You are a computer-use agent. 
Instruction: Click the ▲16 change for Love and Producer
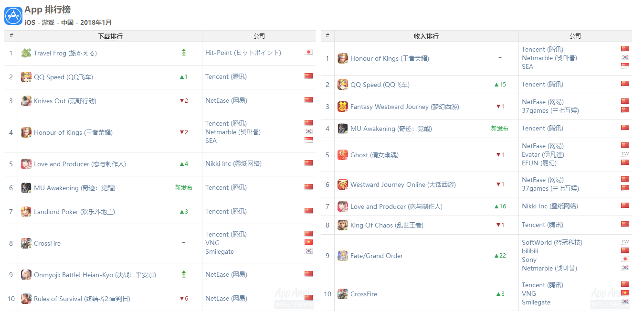click(x=500, y=206)
